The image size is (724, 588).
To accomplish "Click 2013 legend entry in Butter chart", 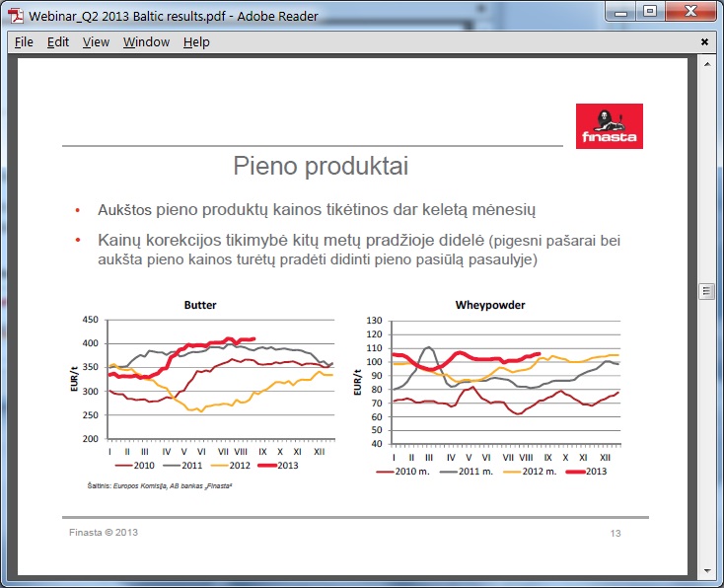I will [278, 465].
